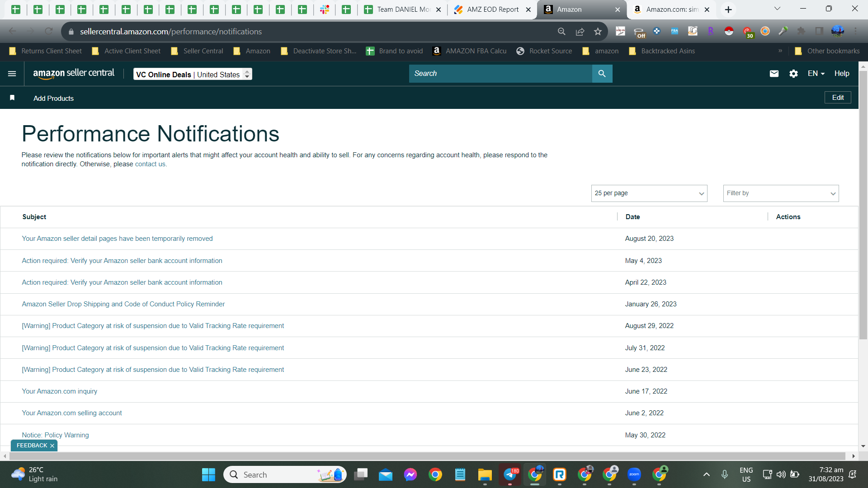Expand the hidden bookmarks chevron
Image resolution: width=868 pixels, height=488 pixels.
pos(780,51)
